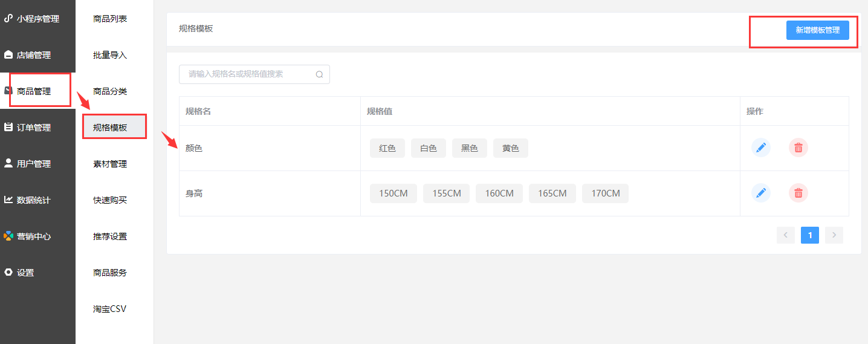Open 订单管理 in the sidebar
Screen dimensions: 868x344
pos(37,128)
